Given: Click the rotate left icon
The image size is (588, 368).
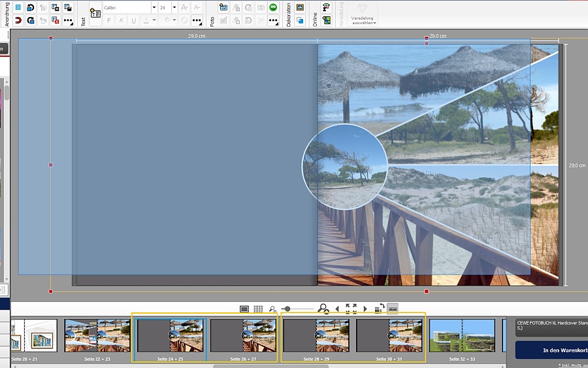Looking at the screenshot, I should coord(30,8).
